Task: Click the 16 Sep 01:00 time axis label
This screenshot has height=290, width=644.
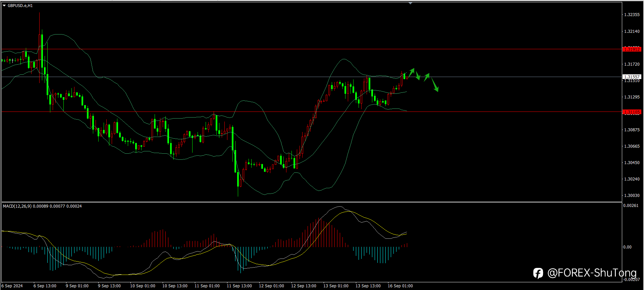Action: pyautogui.click(x=400, y=286)
